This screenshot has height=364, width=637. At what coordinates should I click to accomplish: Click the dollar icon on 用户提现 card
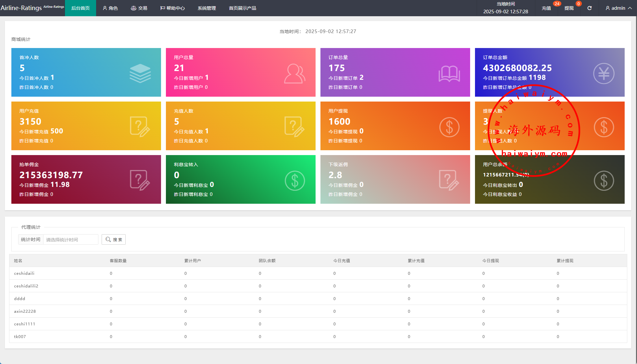449,127
